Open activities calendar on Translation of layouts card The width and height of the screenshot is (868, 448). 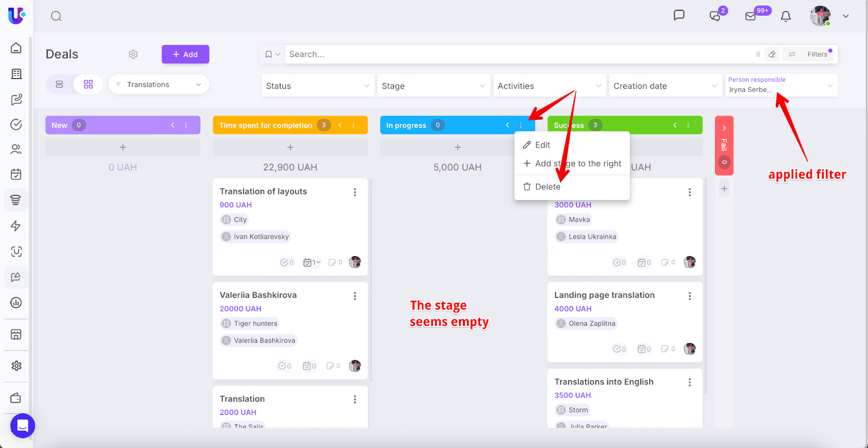pyautogui.click(x=312, y=263)
